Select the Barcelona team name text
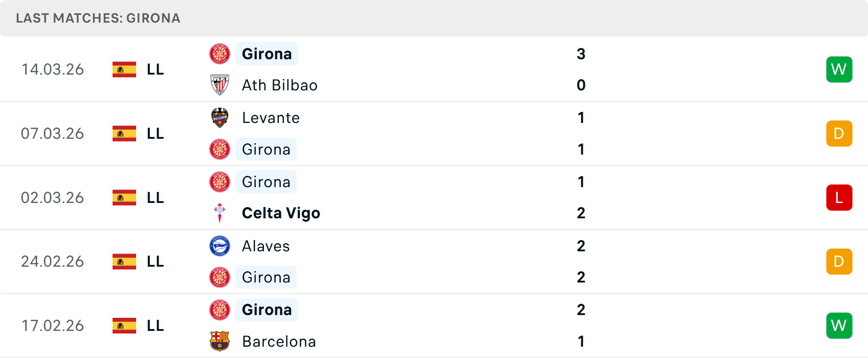Image resolution: width=868 pixels, height=358 pixels. [279, 342]
